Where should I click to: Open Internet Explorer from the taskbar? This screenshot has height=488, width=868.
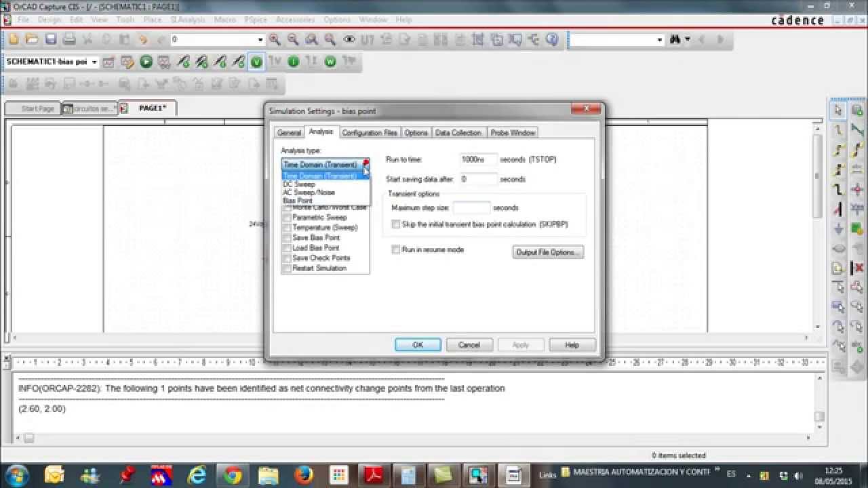click(x=197, y=474)
